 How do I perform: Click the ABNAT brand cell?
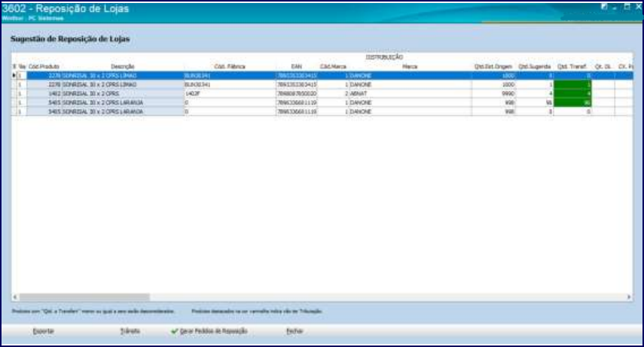pyautogui.click(x=410, y=93)
